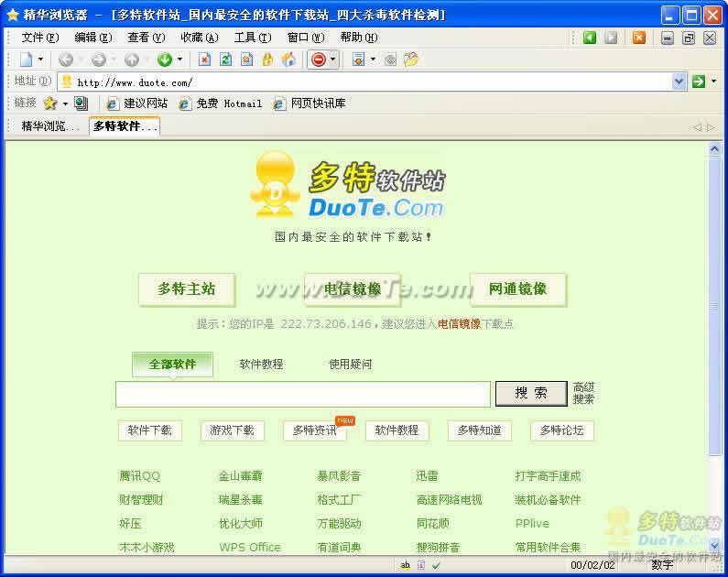
Task: Open the 查看(V) menu
Action: tap(147, 38)
